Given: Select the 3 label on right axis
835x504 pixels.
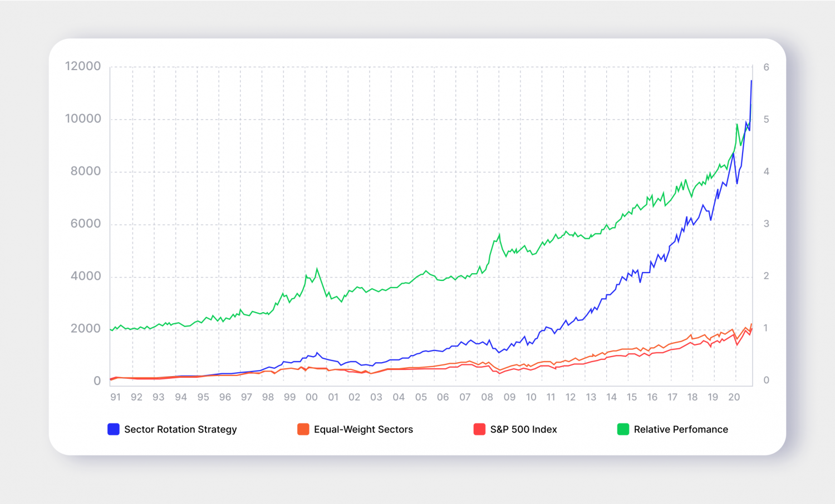Looking at the screenshot, I should tap(767, 224).
